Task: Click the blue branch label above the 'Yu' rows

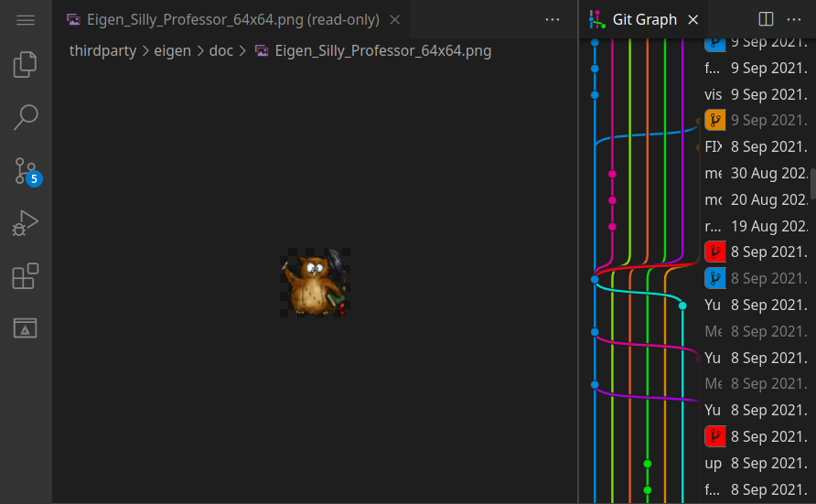Action: click(715, 278)
